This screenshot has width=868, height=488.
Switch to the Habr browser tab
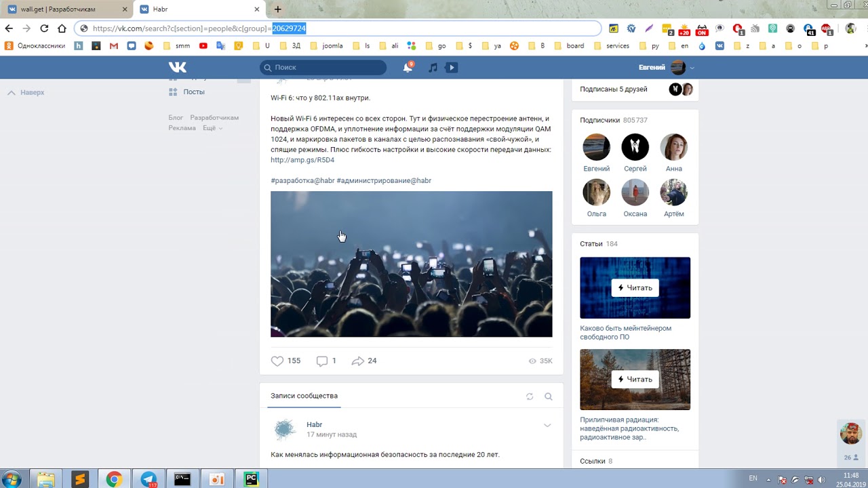(198, 9)
